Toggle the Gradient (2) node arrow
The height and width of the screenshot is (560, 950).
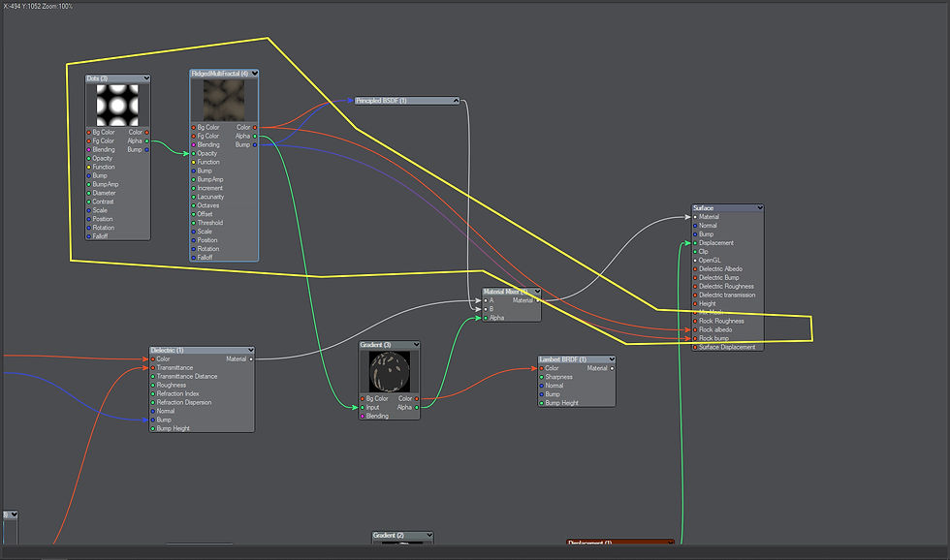(428, 535)
